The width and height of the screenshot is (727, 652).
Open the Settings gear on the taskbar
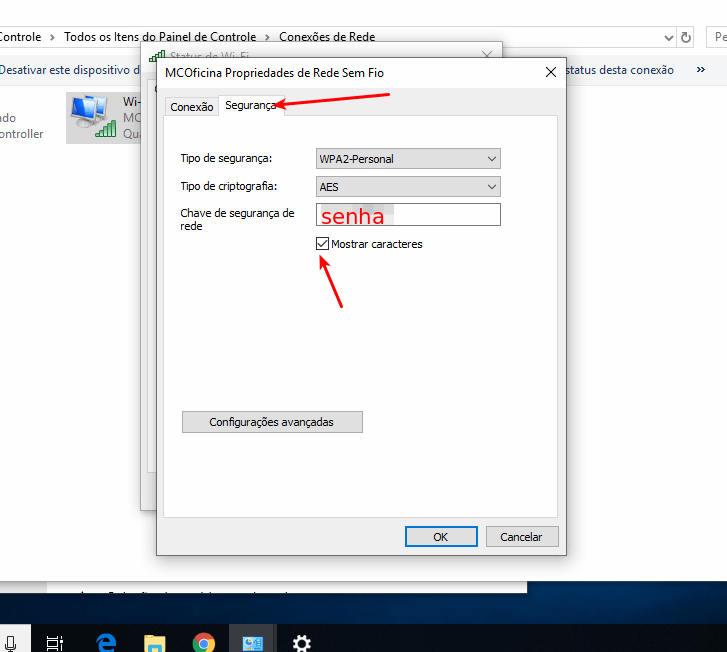[301, 643]
